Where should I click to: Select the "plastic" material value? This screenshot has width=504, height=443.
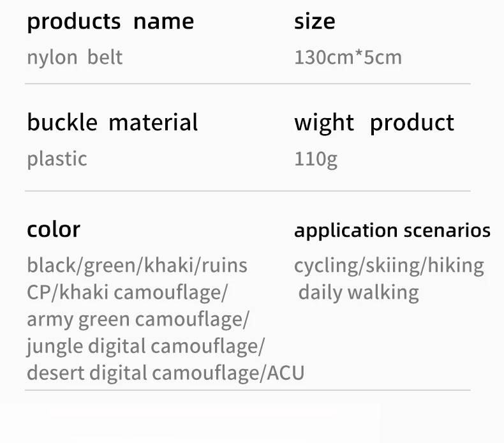click(x=57, y=158)
